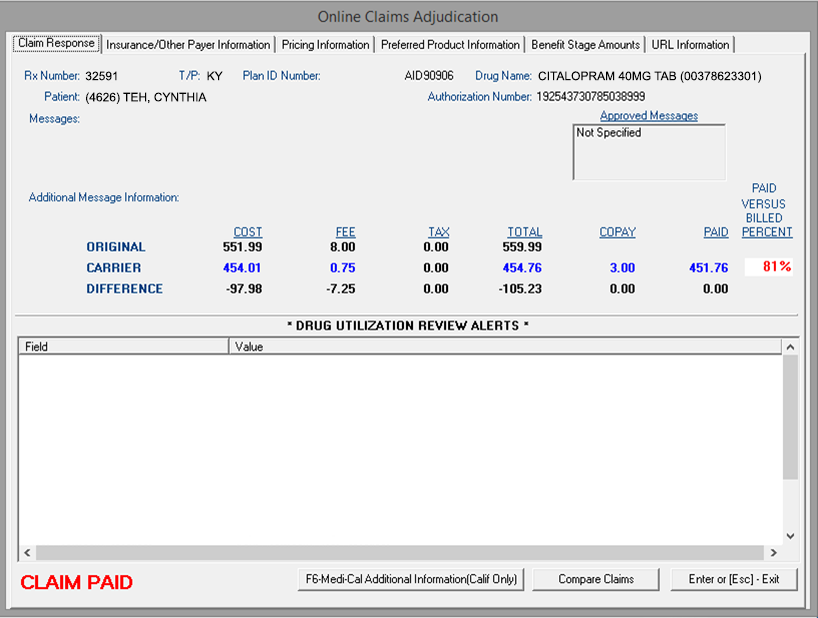818x618 pixels.
Task: Select the Preferred Product Information tab
Action: tap(450, 45)
